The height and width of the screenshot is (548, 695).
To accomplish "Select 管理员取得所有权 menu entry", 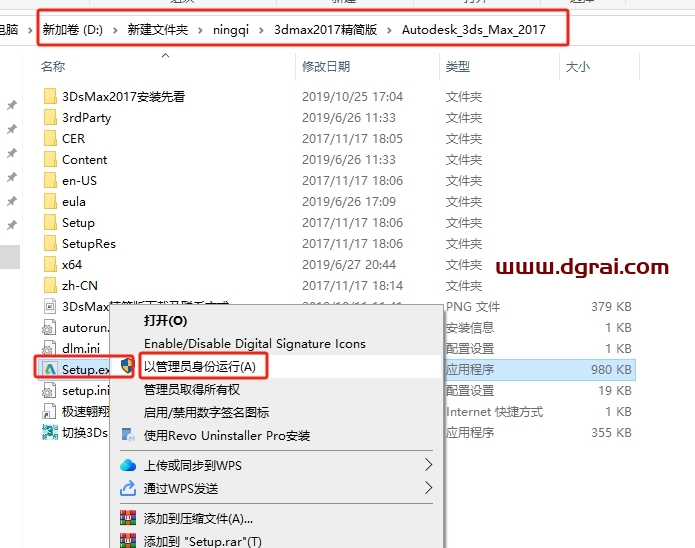I will coord(192,390).
